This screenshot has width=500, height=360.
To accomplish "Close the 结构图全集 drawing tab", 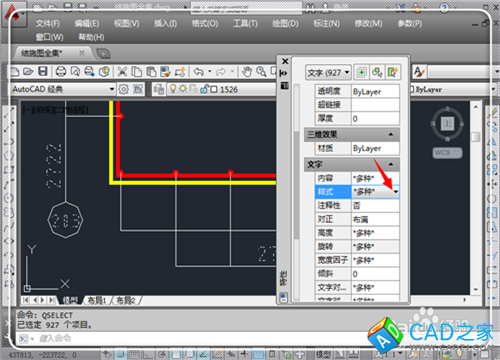I will click(x=82, y=53).
